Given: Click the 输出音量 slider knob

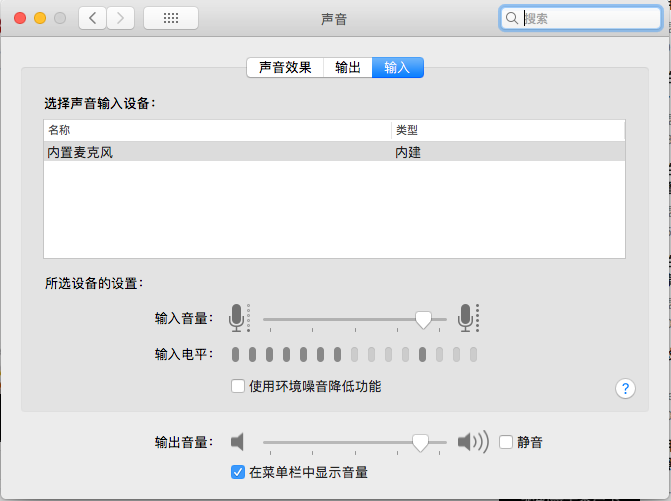Looking at the screenshot, I should (x=421, y=442).
